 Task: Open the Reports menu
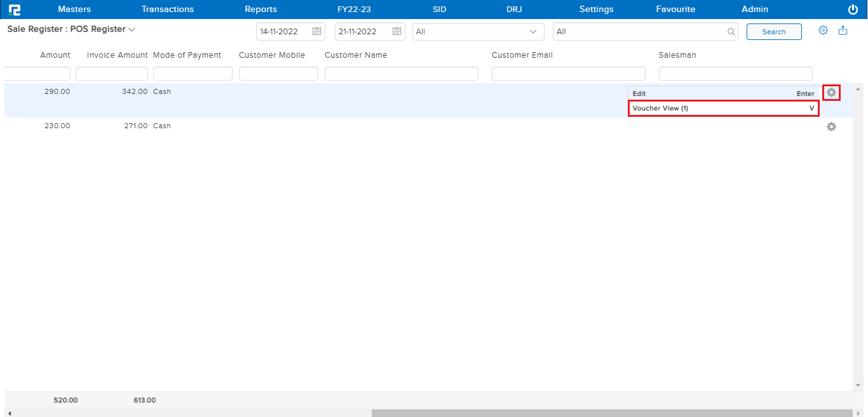coord(261,10)
